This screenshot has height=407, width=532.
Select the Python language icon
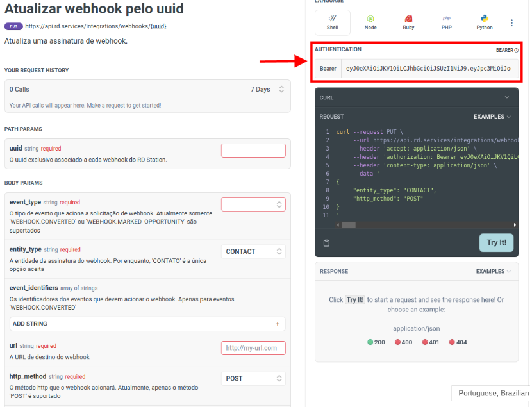485,22
